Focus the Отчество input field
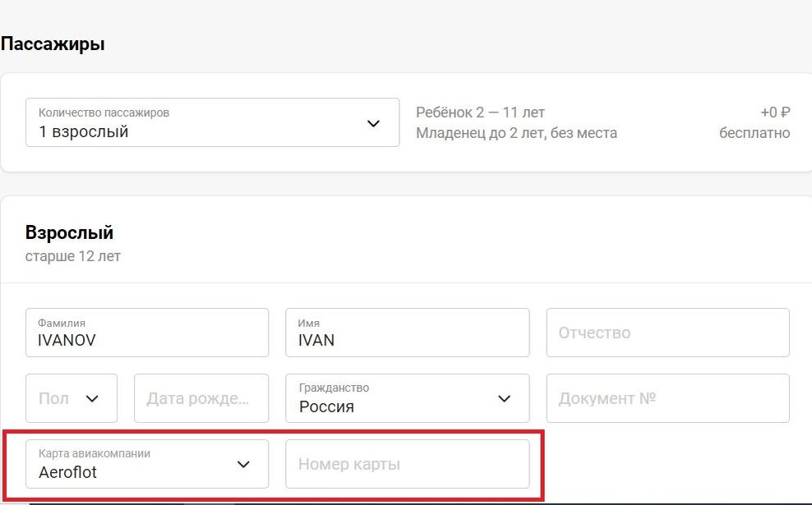Image resolution: width=812 pixels, height=505 pixels. (x=668, y=333)
